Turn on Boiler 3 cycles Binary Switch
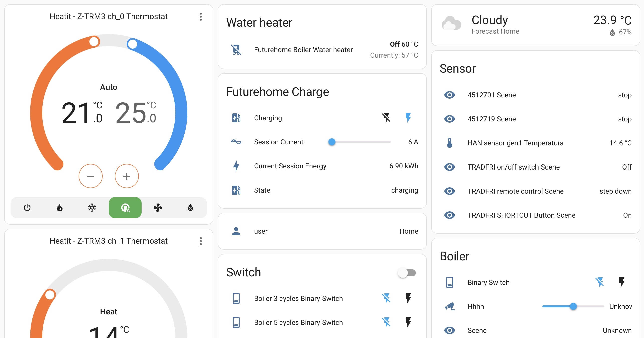The image size is (644, 338). point(408,298)
